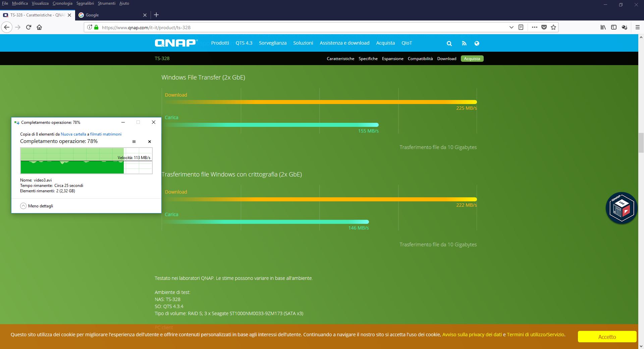
Task: Open the RSS feed icon in QNAP header
Action: pos(464,43)
